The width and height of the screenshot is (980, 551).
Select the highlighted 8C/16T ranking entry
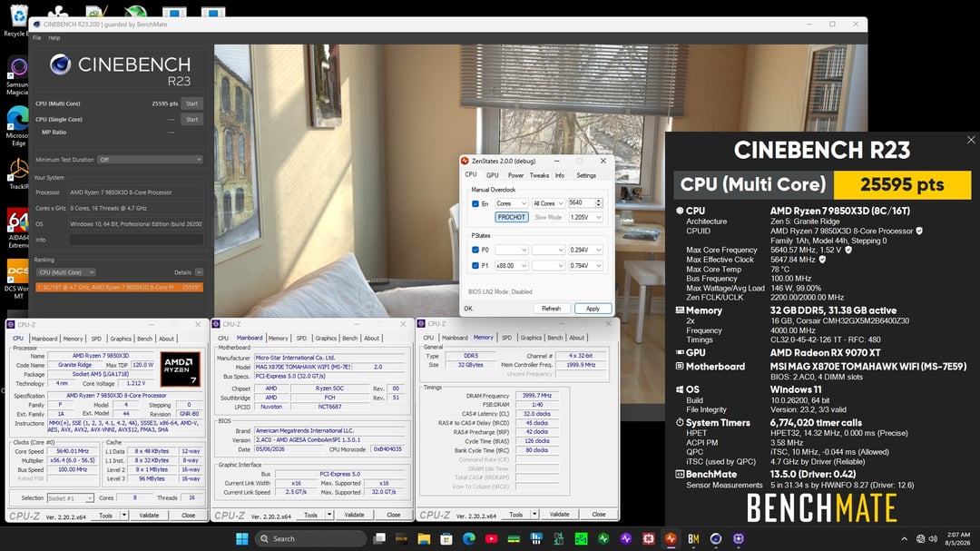[x=119, y=287]
